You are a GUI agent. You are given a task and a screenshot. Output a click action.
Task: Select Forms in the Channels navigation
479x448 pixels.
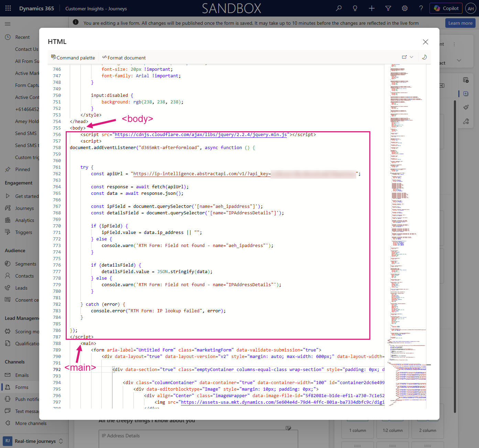(x=22, y=387)
